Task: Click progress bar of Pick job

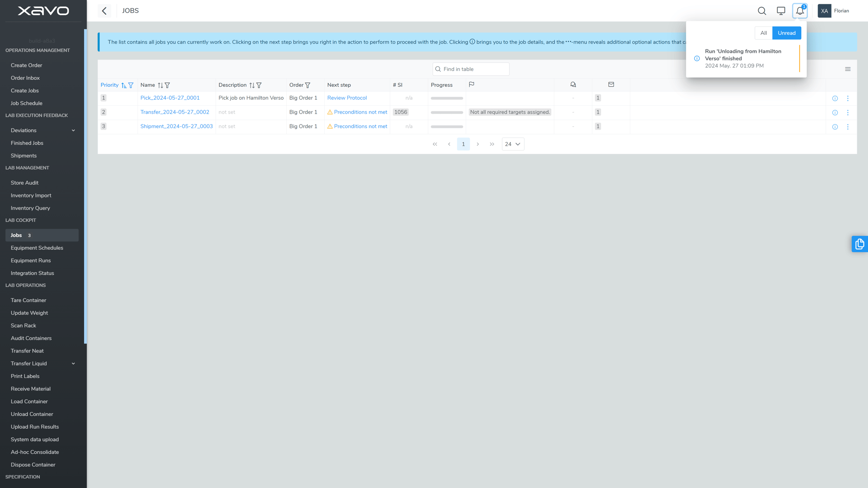Action: [x=447, y=98]
